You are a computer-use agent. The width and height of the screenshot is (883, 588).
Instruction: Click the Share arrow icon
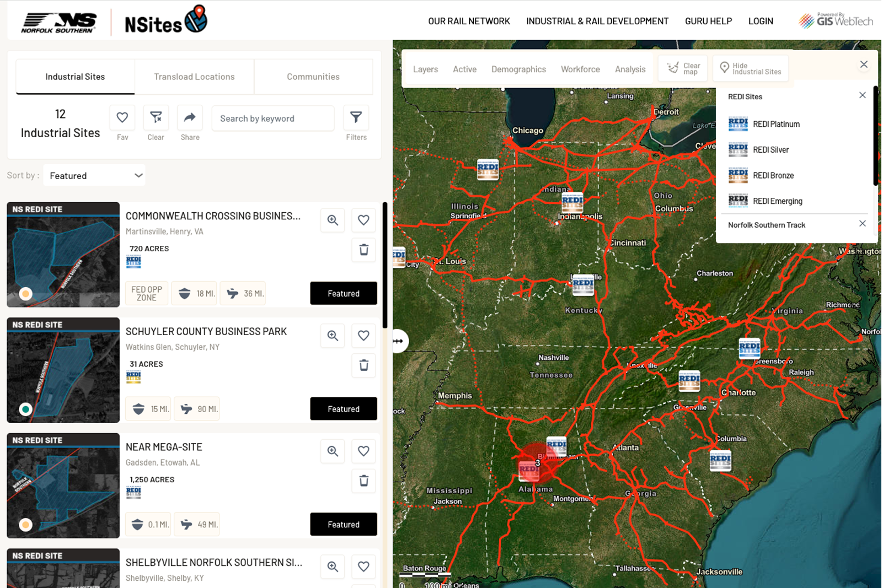(x=190, y=117)
